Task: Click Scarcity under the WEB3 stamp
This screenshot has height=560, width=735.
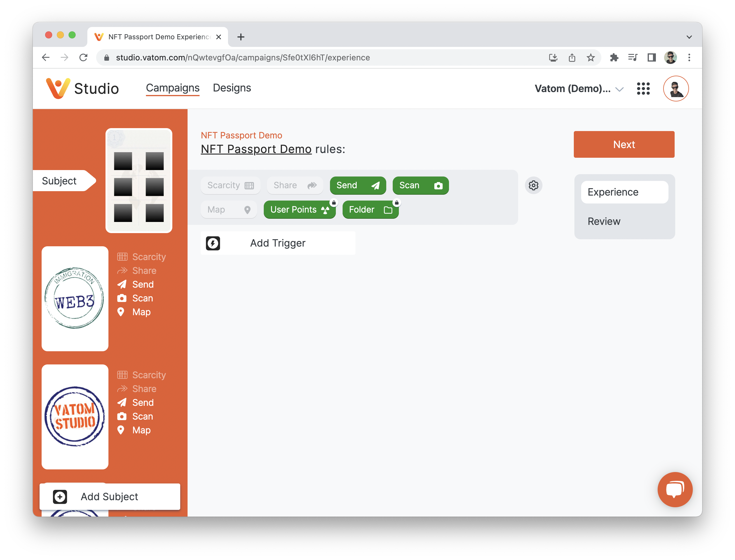Action: [x=142, y=257]
